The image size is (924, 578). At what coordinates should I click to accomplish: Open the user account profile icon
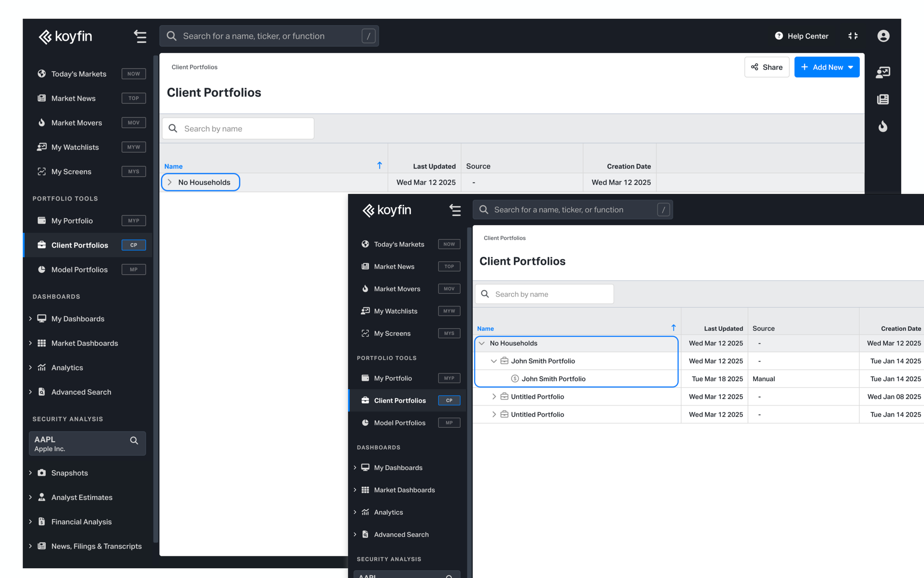883,36
